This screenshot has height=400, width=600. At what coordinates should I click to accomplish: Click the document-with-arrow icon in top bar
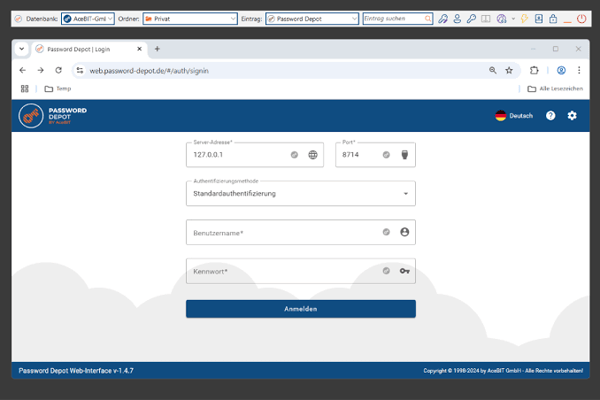(538, 19)
